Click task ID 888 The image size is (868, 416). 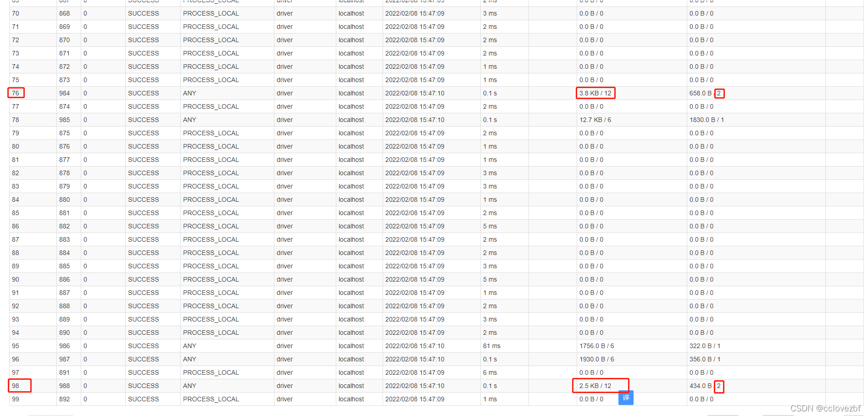tap(65, 306)
